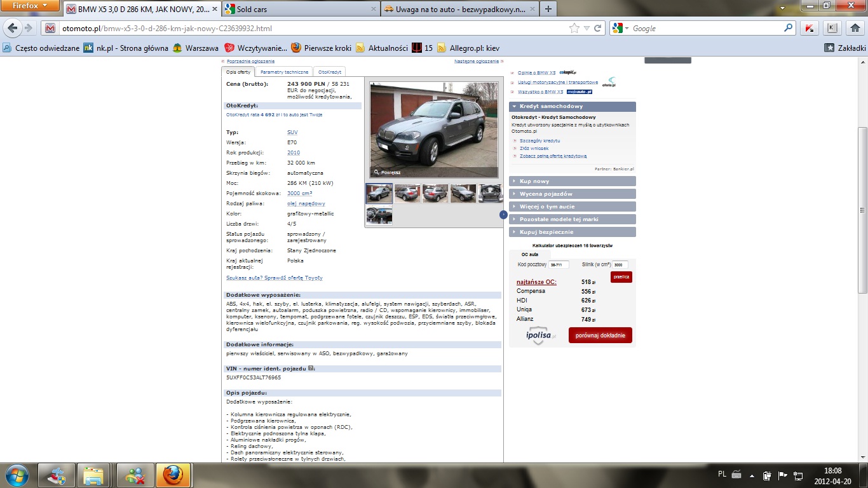Collapse the Kredyt samochodowy section

(x=573, y=106)
